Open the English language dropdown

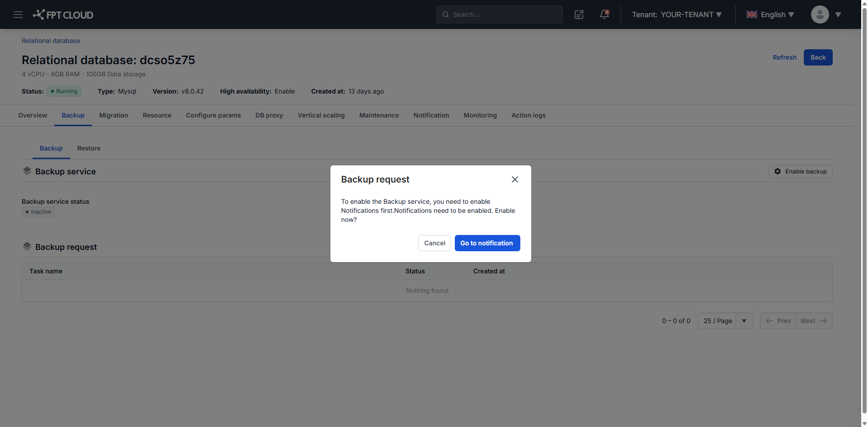point(770,14)
